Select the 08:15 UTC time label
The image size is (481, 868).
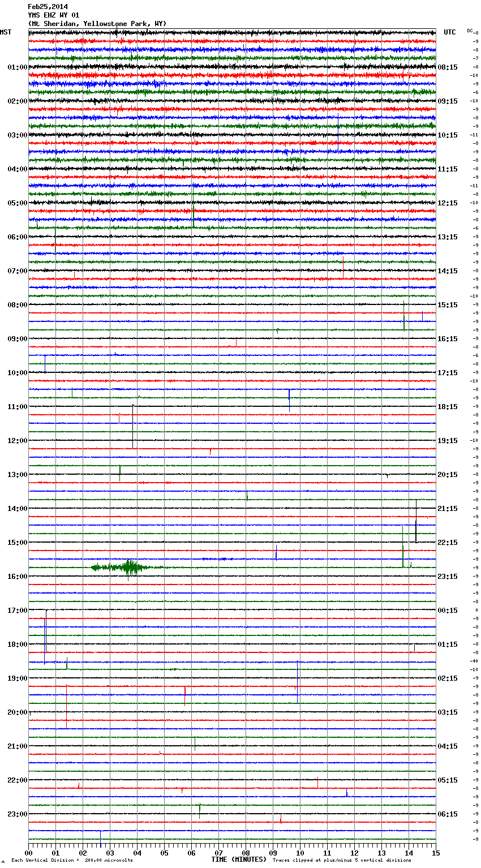pos(448,67)
